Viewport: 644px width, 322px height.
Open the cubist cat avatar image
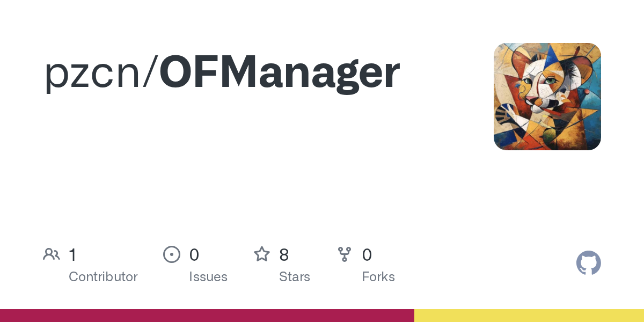pyautogui.click(x=547, y=97)
